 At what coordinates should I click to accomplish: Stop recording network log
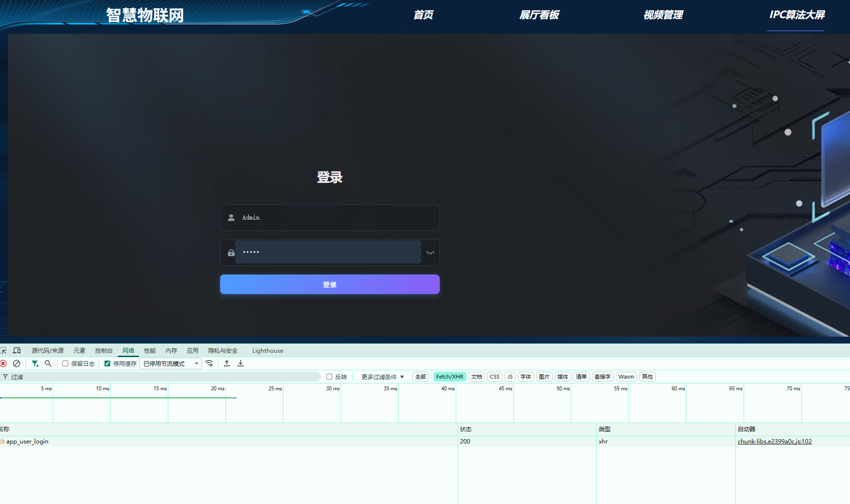coord(4,363)
